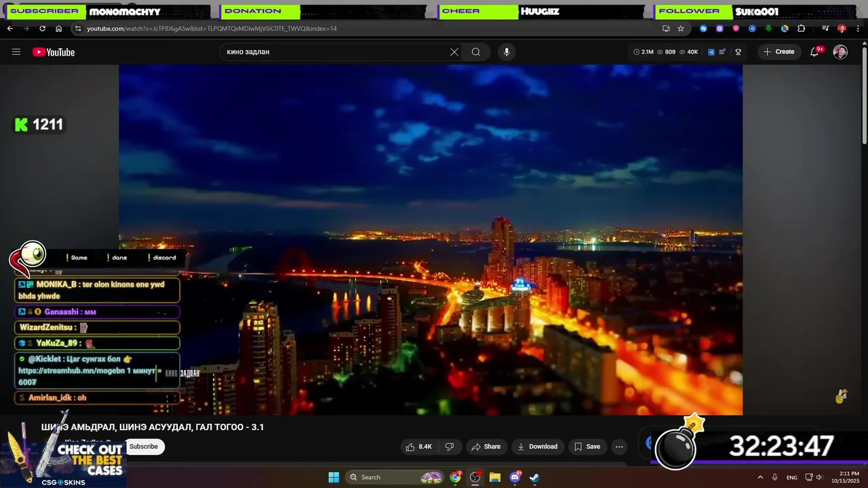Open the YouTube guide hamburger menu
This screenshot has width=868, height=488.
point(16,52)
